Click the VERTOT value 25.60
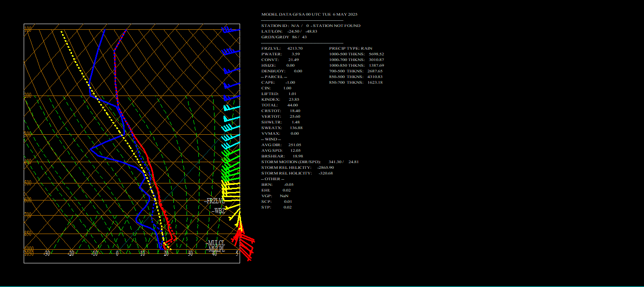This screenshot has width=644, height=287. click(x=295, y=116)
